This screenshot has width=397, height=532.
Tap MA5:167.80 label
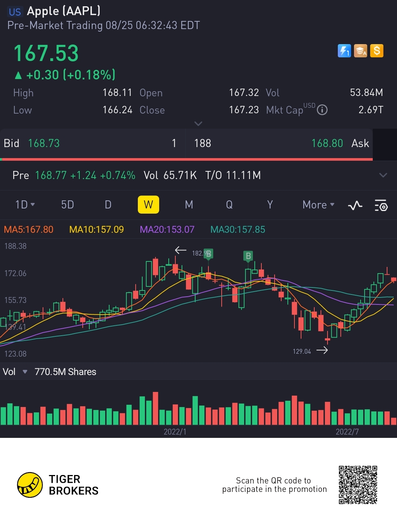[29, 229]
